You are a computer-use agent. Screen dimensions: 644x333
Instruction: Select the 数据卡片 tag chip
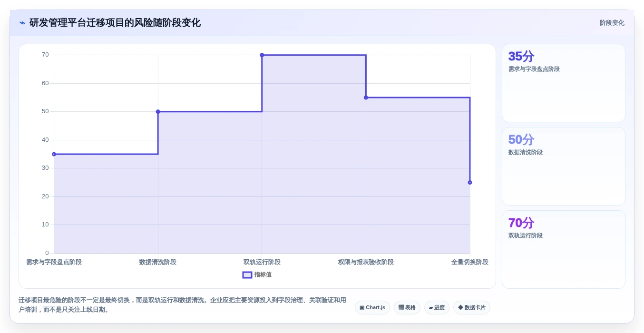pos(472,308)
